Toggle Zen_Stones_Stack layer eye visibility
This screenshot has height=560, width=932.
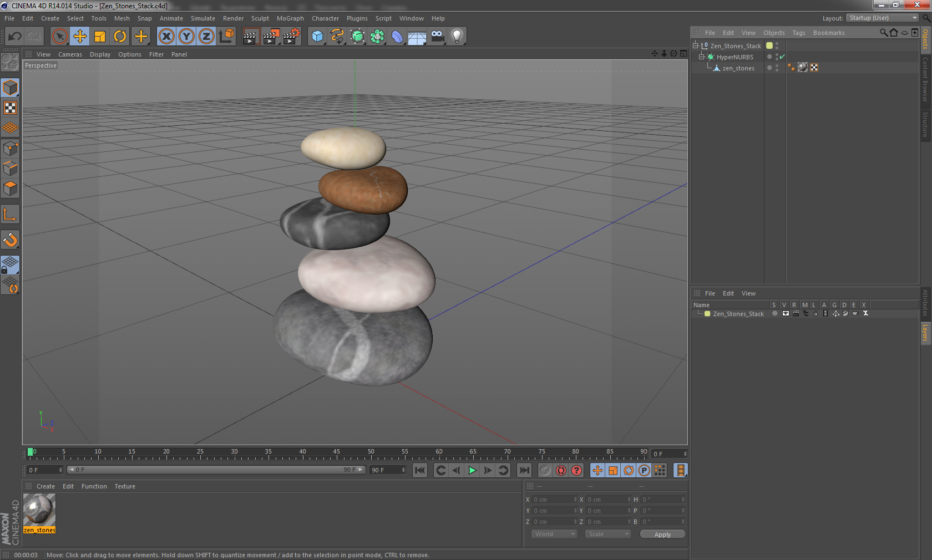coord(786,314)
